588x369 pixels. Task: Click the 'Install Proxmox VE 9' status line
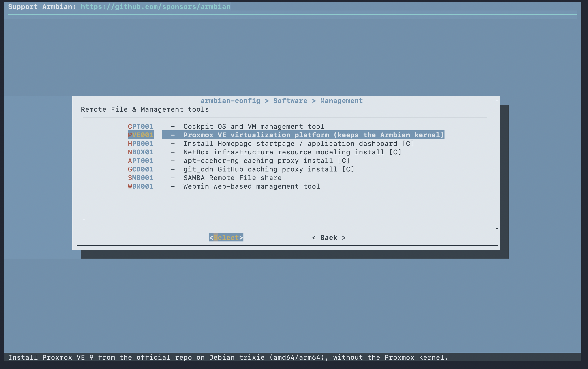228,358
